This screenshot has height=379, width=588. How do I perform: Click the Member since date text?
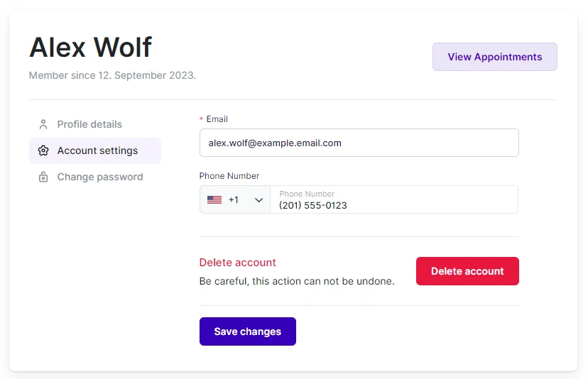coord(112,75)
